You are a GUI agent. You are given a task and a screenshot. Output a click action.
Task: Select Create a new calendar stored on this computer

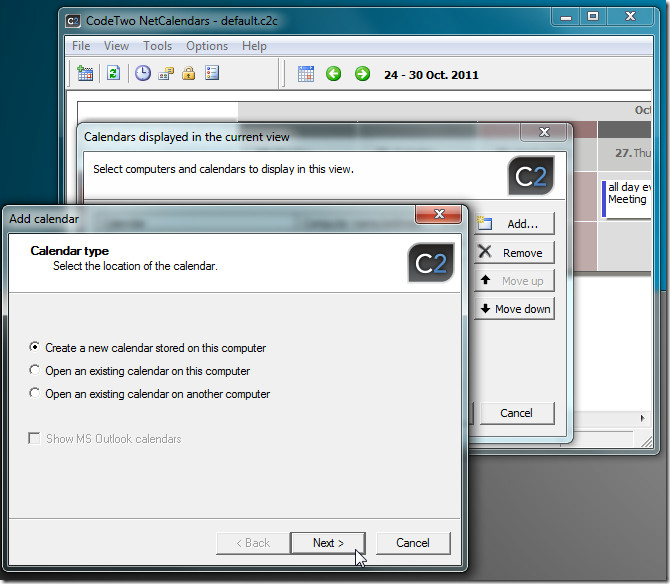pyautogui.click(x=147, y=348)
